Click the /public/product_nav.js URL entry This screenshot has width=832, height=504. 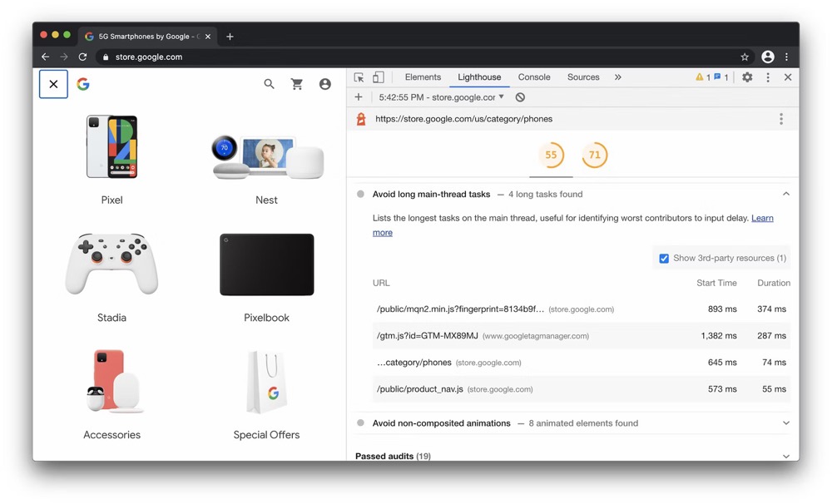click(419, 389)
